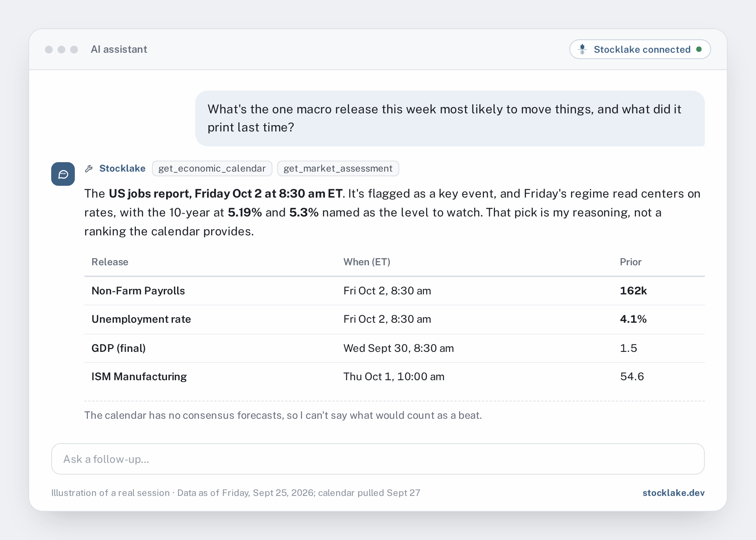Open the stocklake.dev link
The height and width of the screenshot is (540, 756).
pos(673,493)
